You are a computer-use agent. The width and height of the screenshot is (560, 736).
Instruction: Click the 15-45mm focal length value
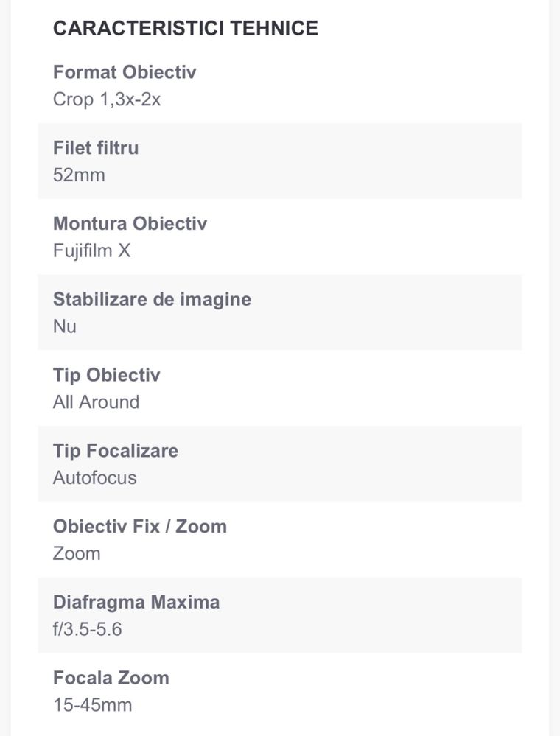click(92, 705)
